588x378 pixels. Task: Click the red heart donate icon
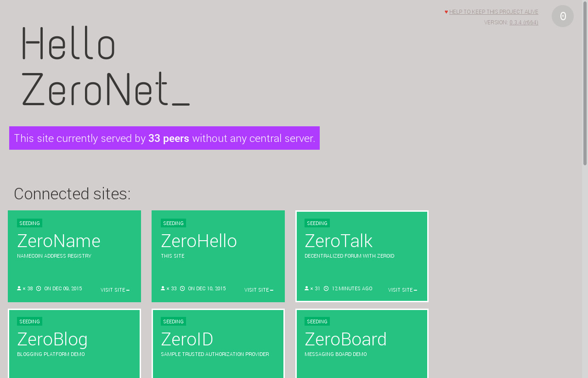[x=446, y=12]
